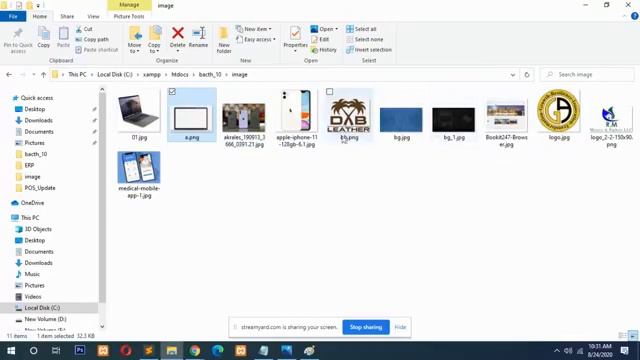Go back with the Back arrow
The height and width of the screenshot is (360, 640).
click(9, 75)
